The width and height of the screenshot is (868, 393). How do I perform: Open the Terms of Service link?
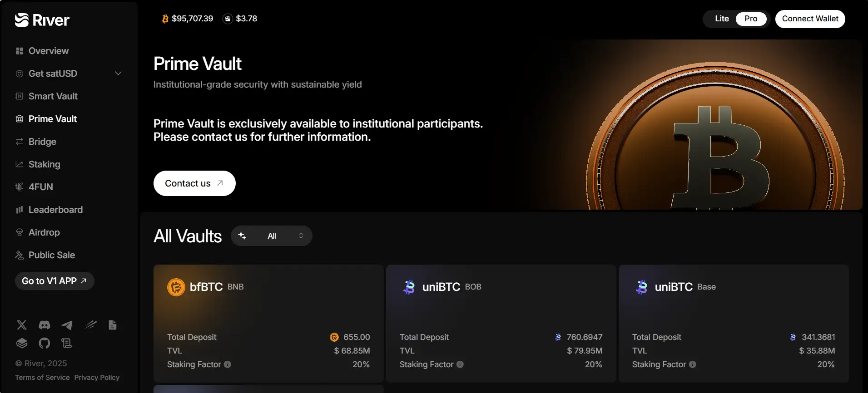pyautogui.click(x=42, y=378)
